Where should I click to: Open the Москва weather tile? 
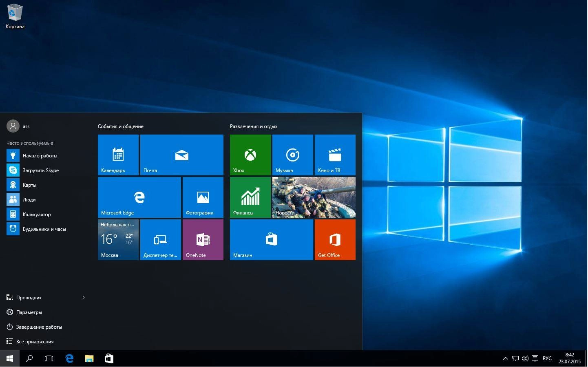tap(118, 240)
